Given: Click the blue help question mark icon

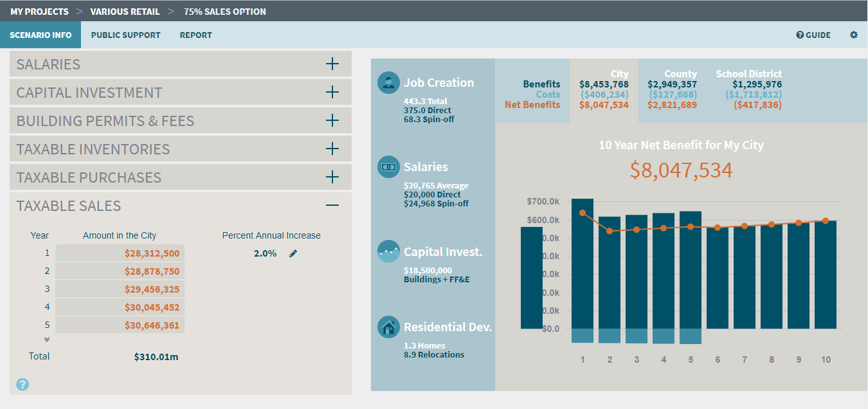Looking at the screenshot, I should 23,385.
